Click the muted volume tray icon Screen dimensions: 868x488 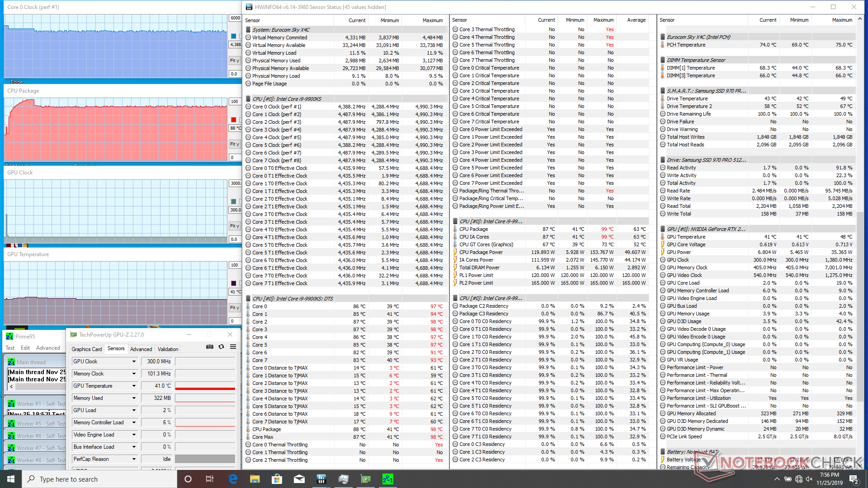810,479
